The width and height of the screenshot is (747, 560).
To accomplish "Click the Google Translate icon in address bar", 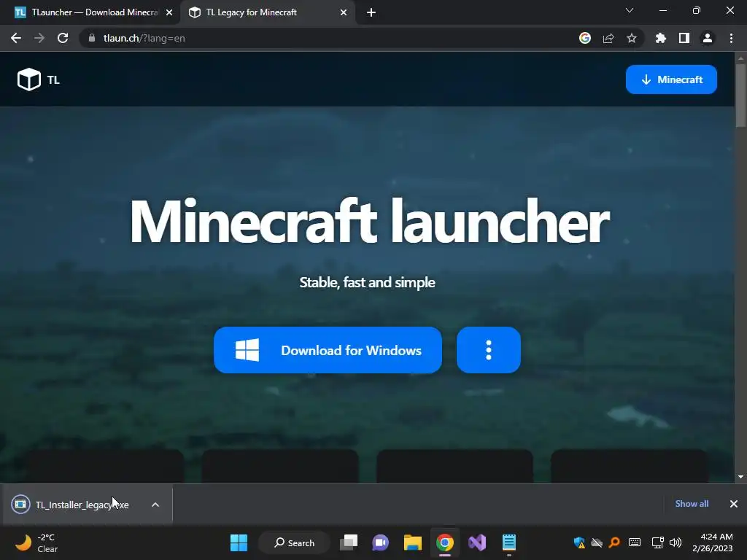I will [x=585, y=38].
